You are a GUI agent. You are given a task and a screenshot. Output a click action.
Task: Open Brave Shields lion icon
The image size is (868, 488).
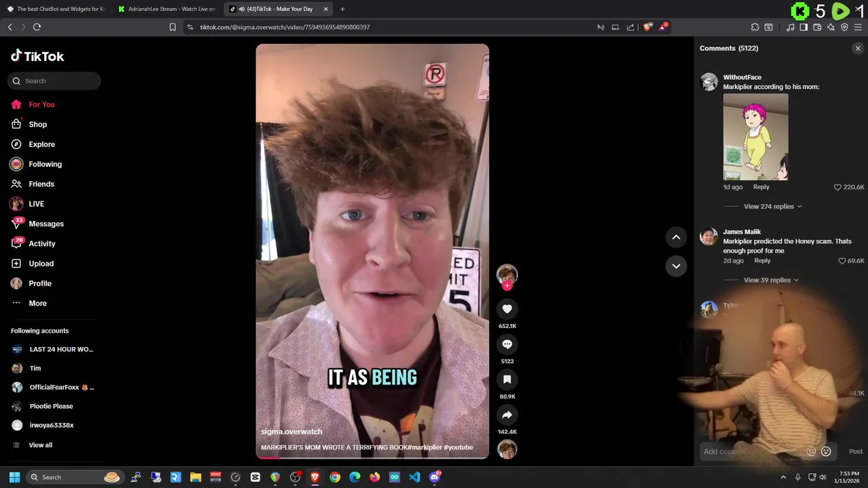[x=647, y=27]
